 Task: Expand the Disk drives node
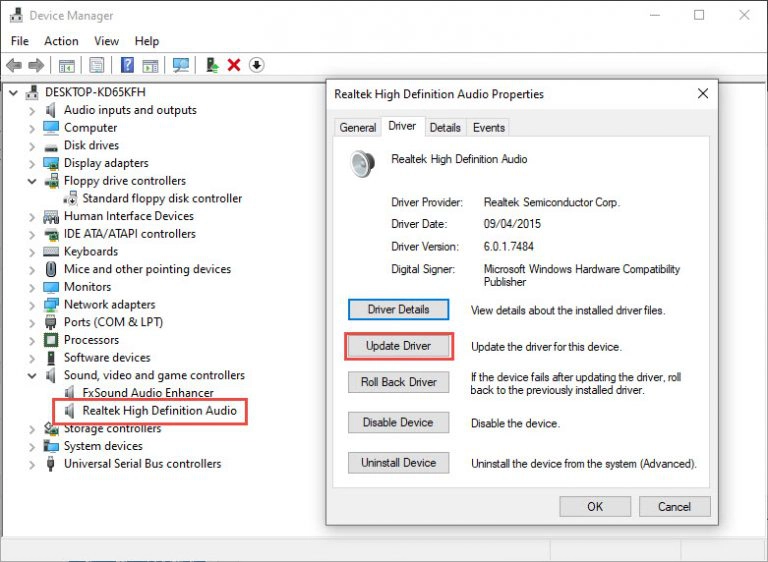coord(32,146)
